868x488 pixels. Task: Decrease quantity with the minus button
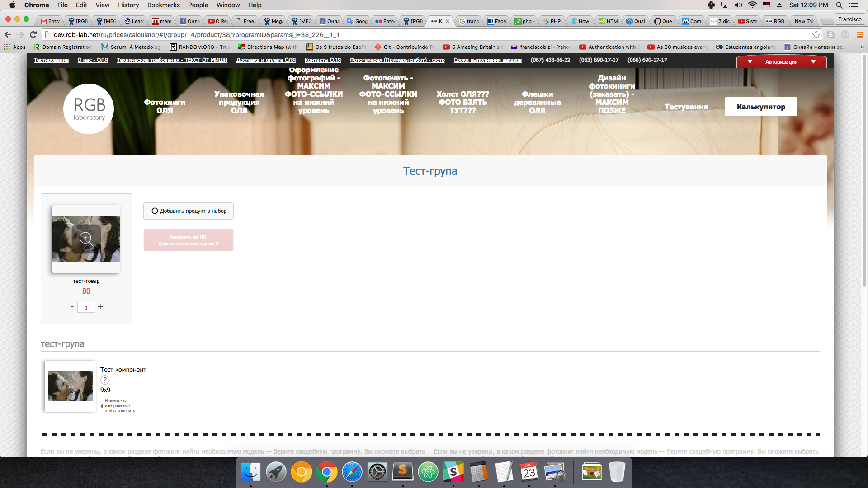pyautogui.click(x=72, y=306)
